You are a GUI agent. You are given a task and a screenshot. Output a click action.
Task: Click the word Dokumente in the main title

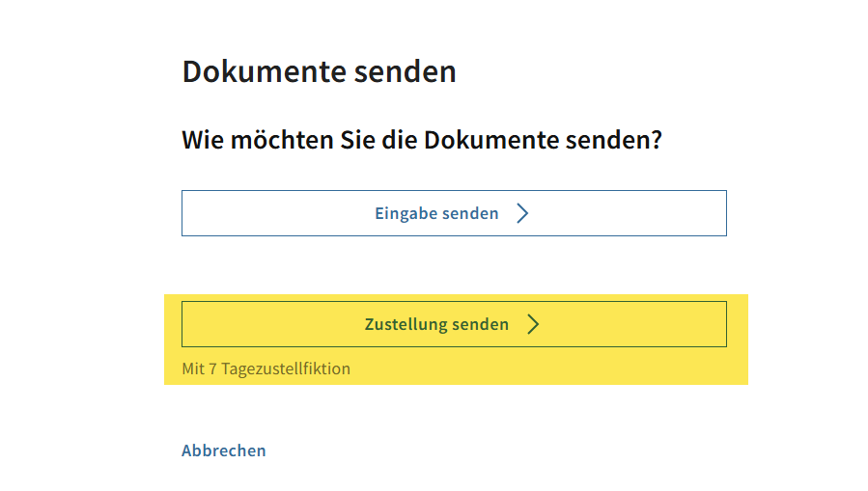click(x=264, y=72)
